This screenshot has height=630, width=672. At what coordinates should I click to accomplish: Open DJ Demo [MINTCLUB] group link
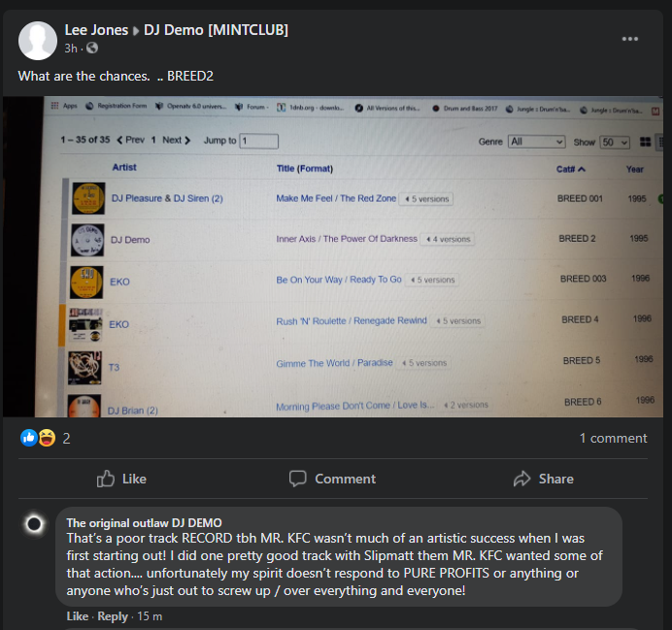pyautogui.click(x=216, y=30)
